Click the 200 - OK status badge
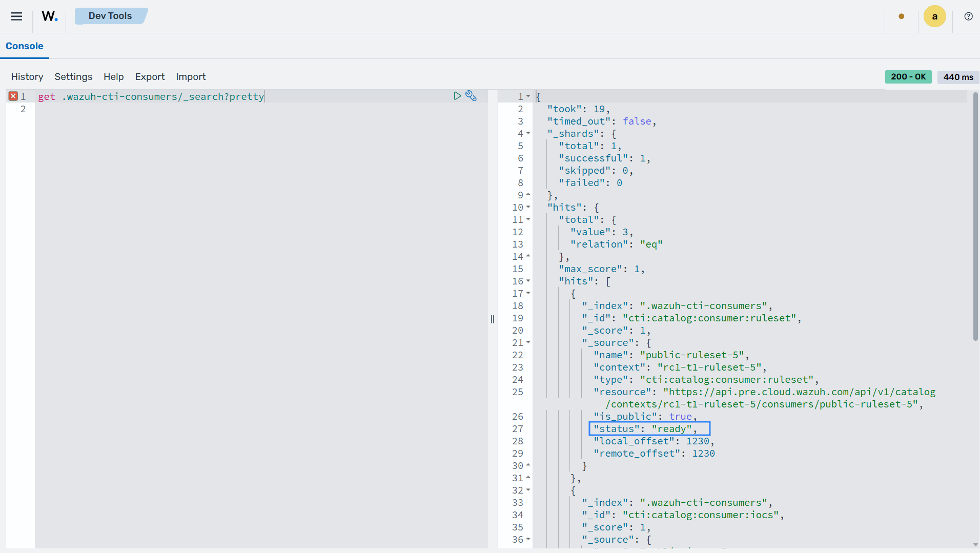 (908, 77)
